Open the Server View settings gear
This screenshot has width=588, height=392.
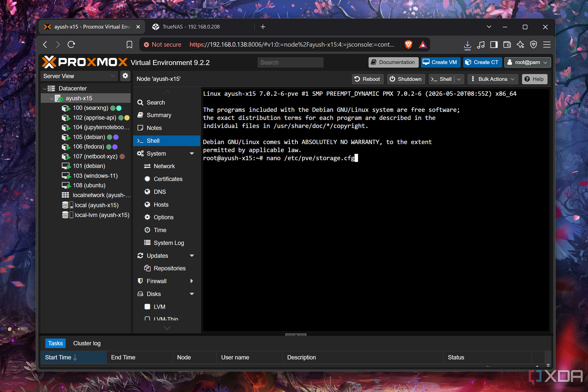[x=125, y=76]
